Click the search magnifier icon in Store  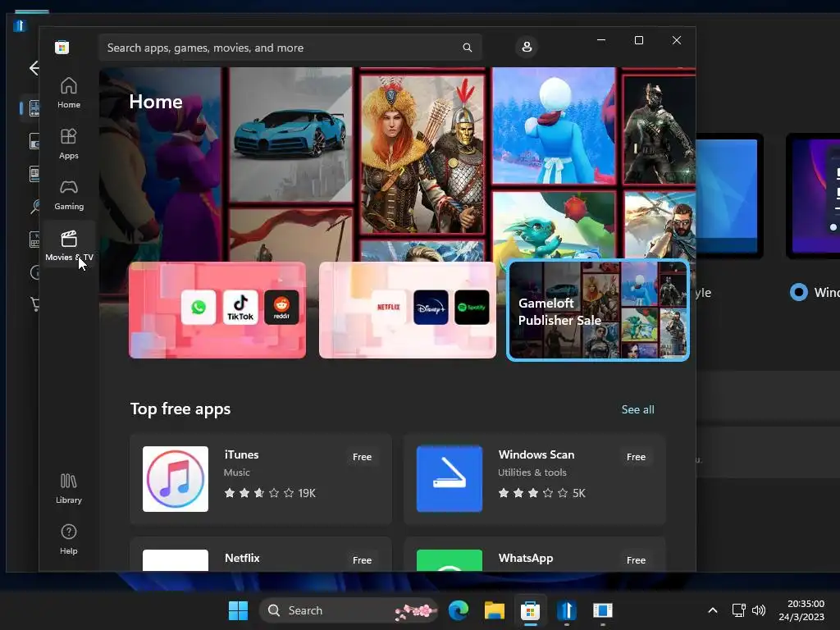pos(467,48)
